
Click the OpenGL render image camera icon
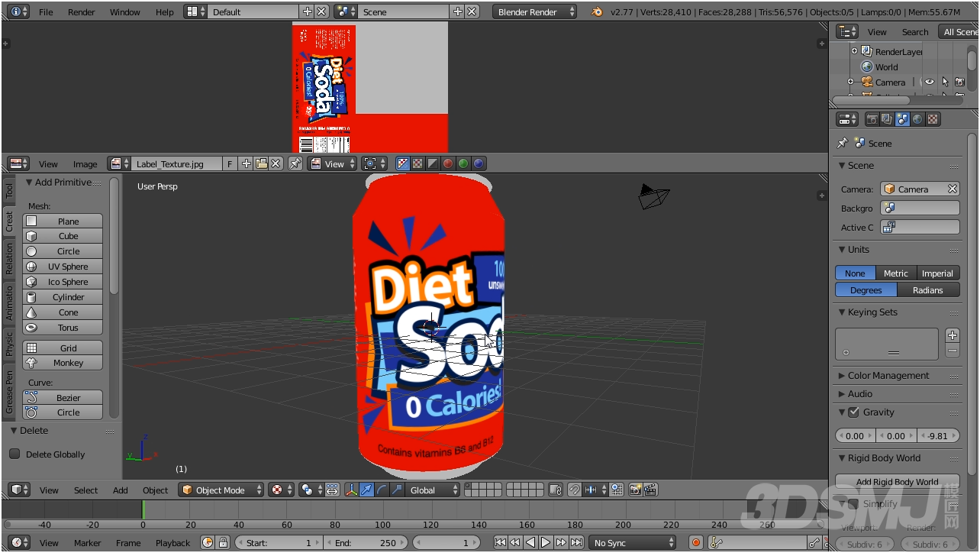coord(635,490)
